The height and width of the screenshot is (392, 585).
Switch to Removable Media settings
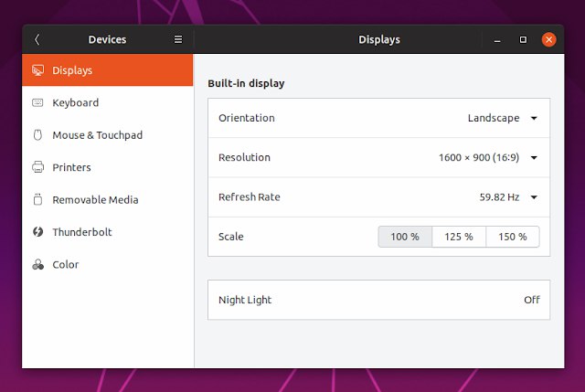(x=108, y=199)
